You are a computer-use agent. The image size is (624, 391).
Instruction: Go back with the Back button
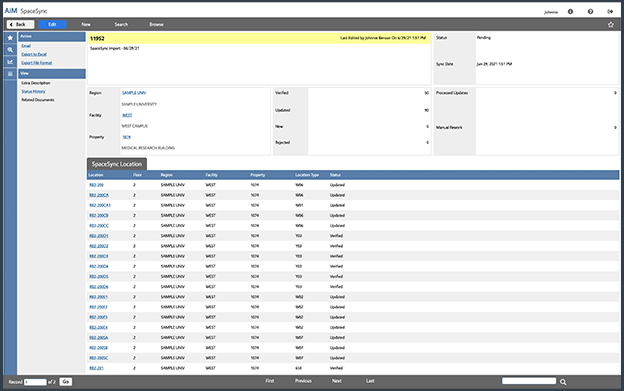20,24
